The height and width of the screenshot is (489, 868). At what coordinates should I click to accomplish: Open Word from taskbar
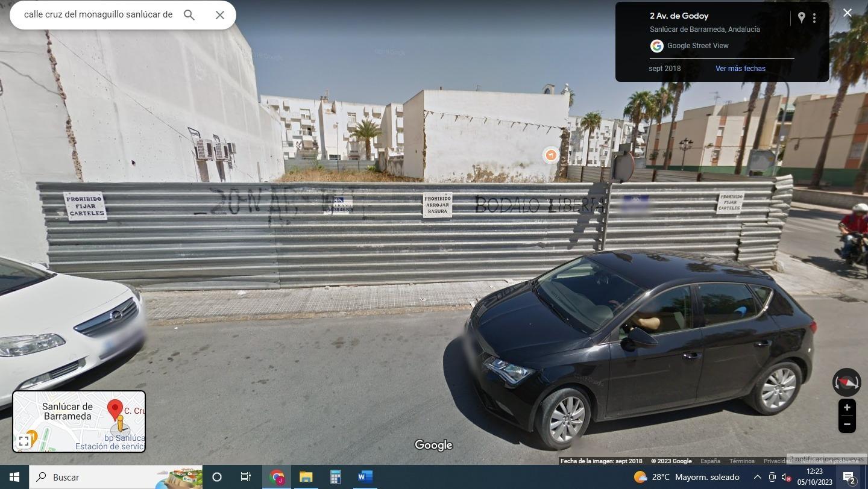[x=365, y=477]
